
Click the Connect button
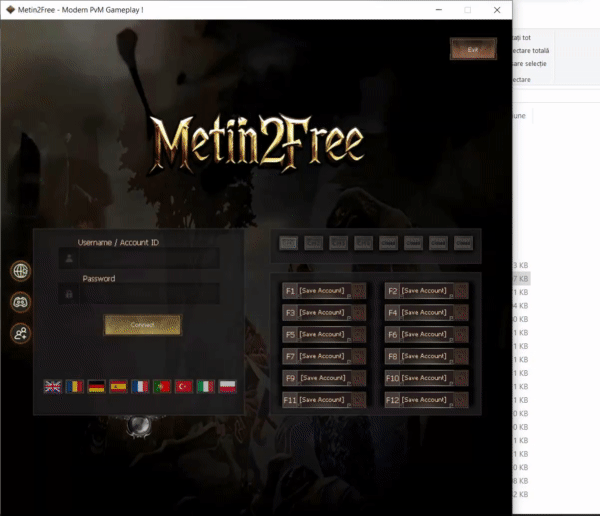click(142, 325)
